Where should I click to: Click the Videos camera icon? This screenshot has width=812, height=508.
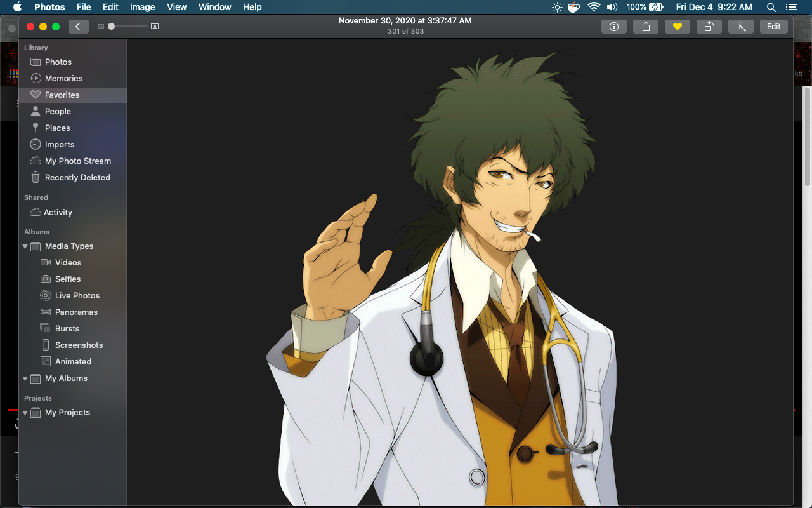(x=46, y=262)
